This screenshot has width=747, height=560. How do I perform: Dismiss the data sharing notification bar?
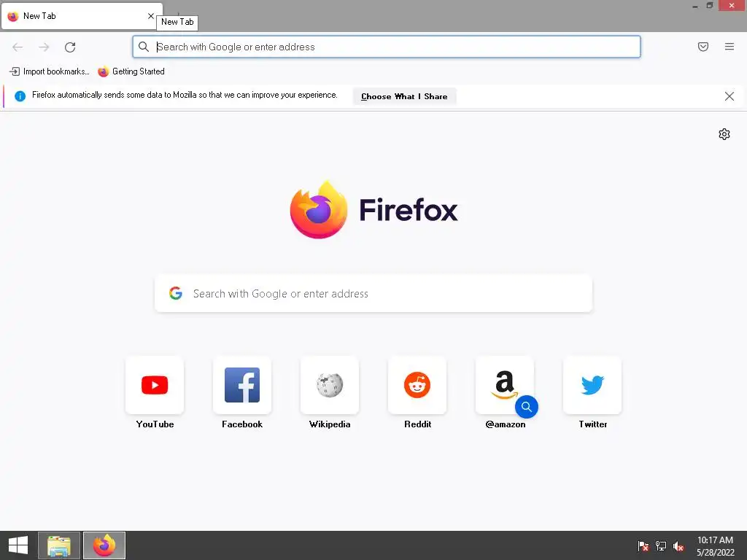coord(729,96)
